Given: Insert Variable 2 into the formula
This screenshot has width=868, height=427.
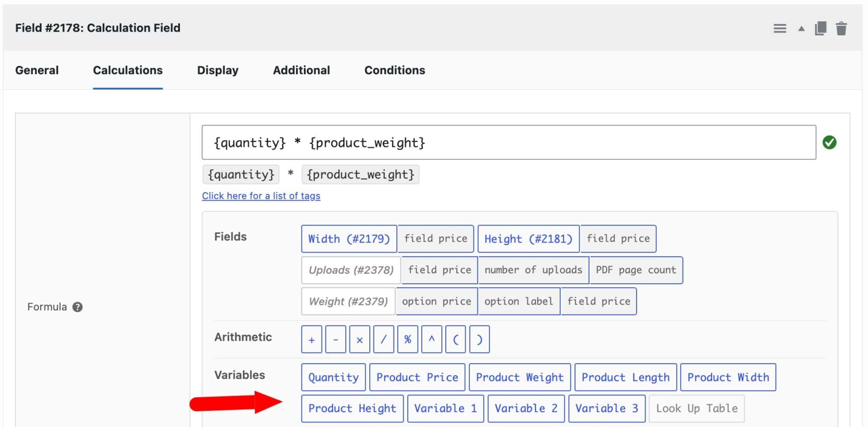Looking at the screenshot, I should click(x=526, y=408).
